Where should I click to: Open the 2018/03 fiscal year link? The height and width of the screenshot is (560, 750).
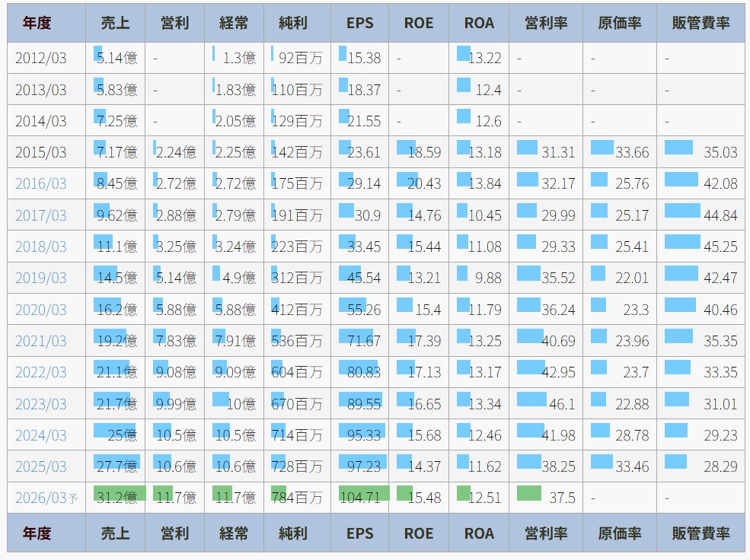tap(40, 247)
